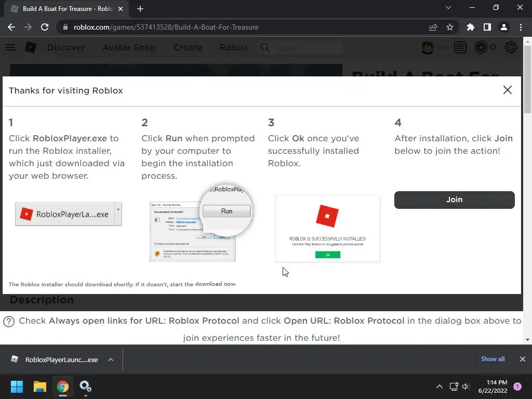
Task: Open the Windows Start menu
Action: coord(17,387)
